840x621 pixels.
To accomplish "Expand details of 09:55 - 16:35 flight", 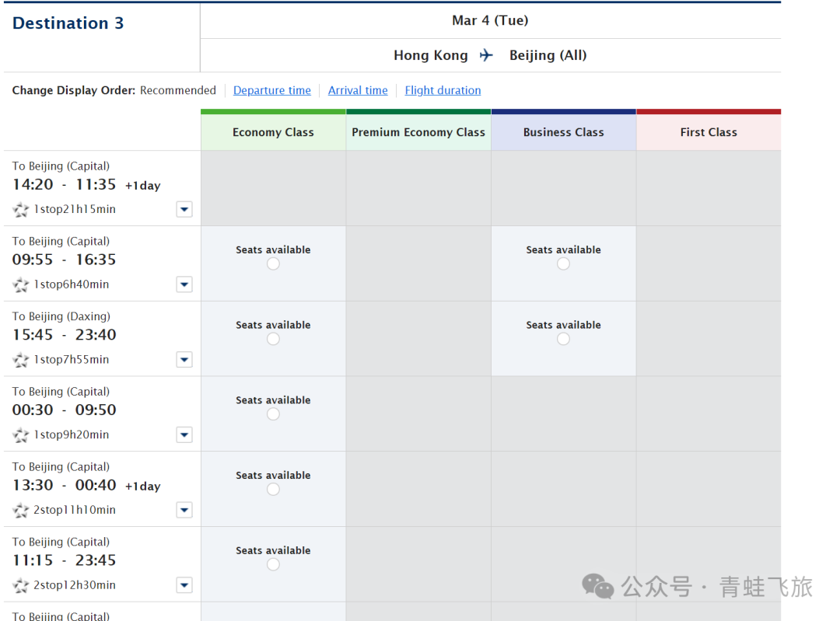I will [184, 284].
